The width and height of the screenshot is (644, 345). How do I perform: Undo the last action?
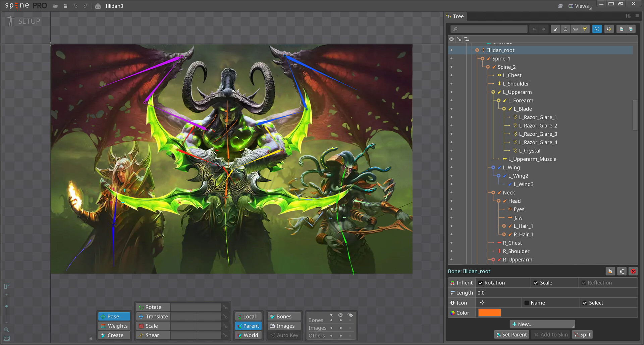[75, 6]
